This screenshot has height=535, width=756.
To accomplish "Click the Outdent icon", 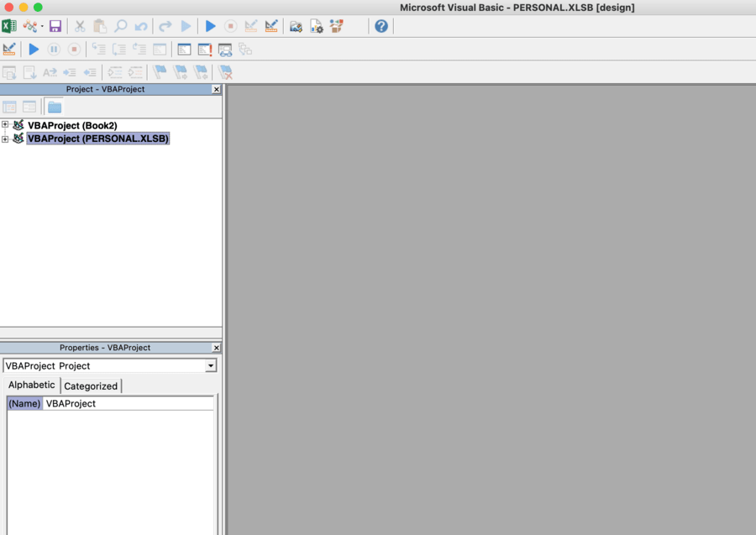I will [x=90, y=72].
